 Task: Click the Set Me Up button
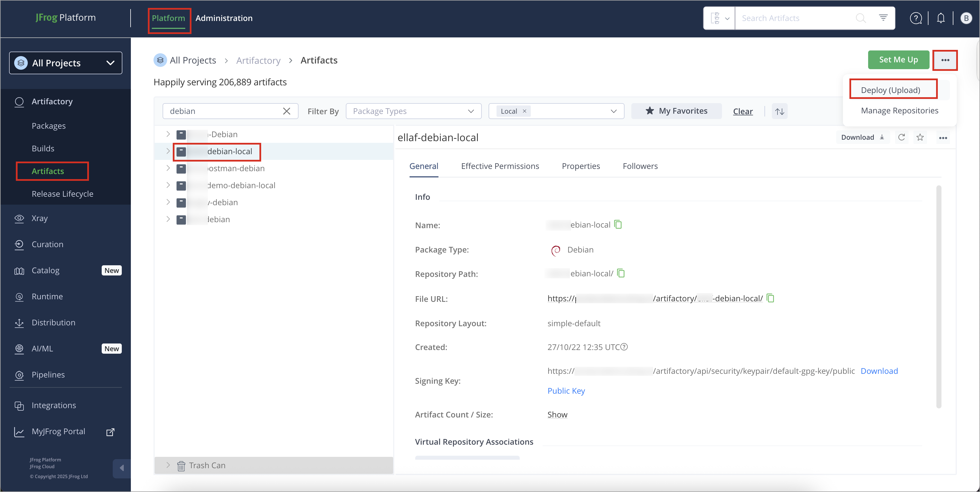point(898,60)
